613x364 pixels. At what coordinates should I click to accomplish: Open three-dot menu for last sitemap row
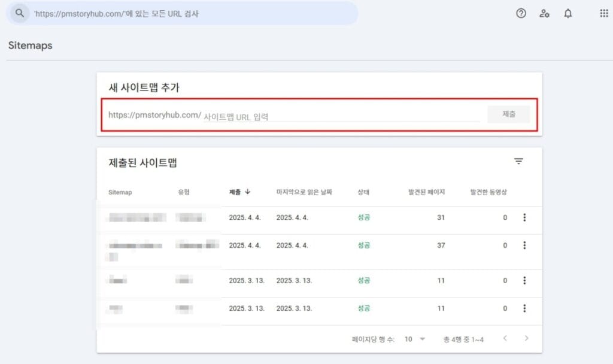point(524,308)
